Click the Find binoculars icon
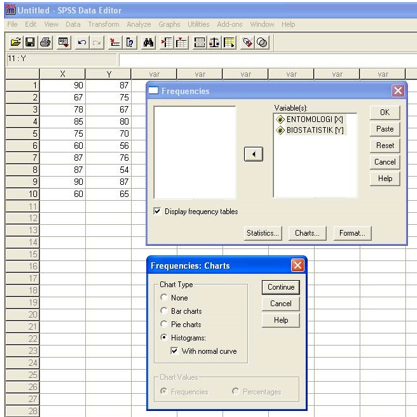This screenshot has width=417, height=417. (x=148, y=43)
